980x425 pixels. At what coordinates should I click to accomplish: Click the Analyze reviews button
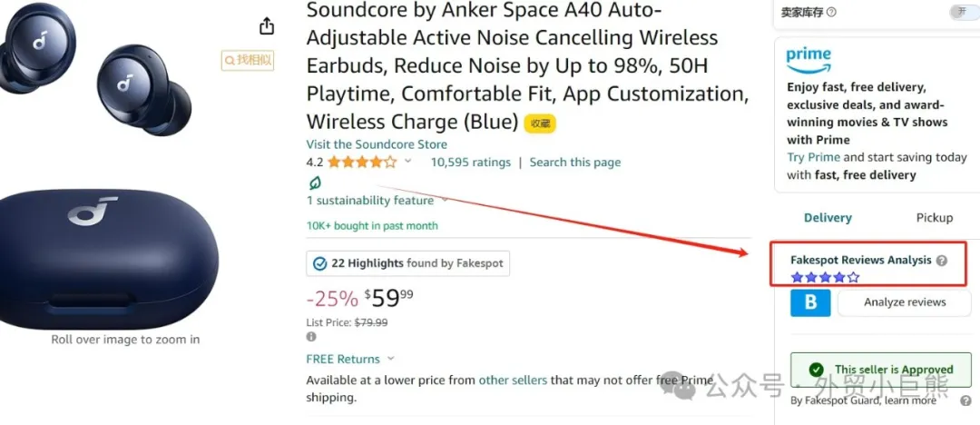[904, 302]
